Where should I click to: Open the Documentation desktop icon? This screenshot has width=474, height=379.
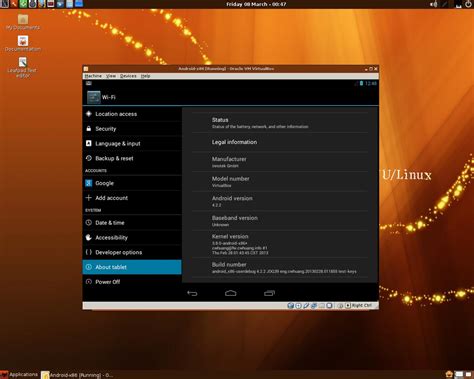pos(23,44)
